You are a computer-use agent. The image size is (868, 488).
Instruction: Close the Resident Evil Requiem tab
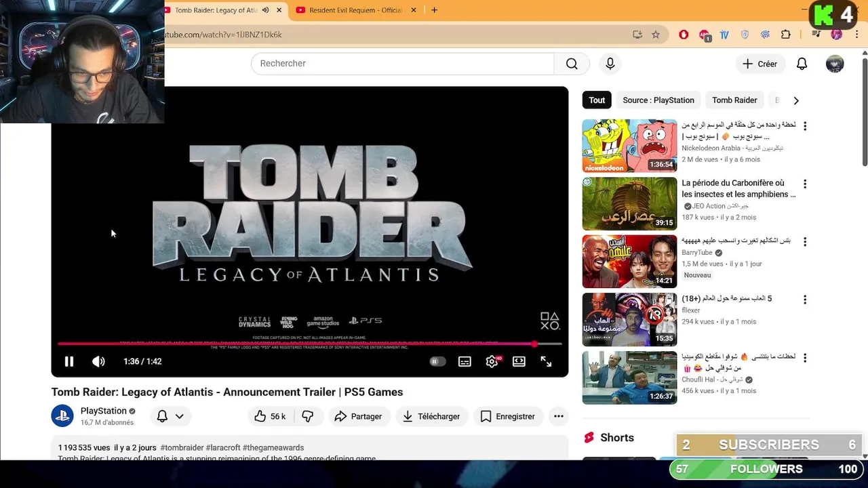point(414,10)
